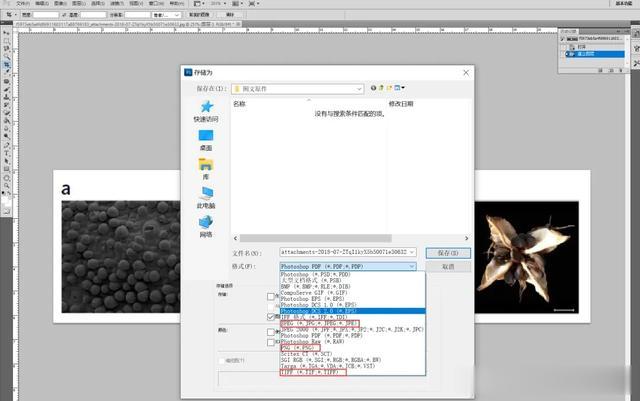
Task: Sort by the Date modified (修改日期) column header
Action: (401, 104)
